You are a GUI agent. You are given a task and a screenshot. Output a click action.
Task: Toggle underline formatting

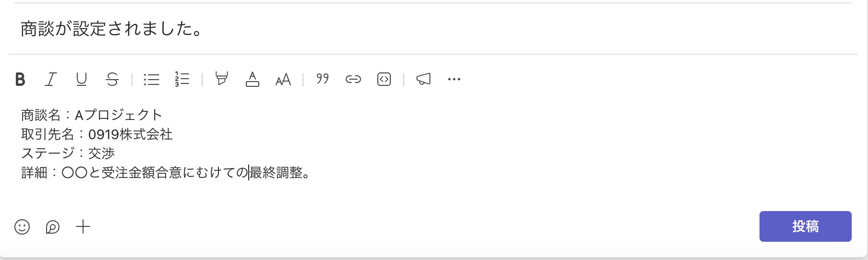(x=82, y=79)
